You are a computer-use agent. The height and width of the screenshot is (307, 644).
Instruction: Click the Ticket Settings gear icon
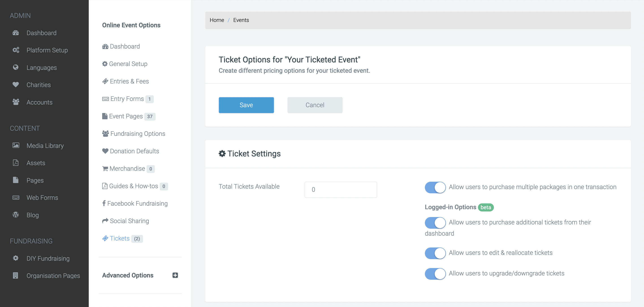[222, 153]
